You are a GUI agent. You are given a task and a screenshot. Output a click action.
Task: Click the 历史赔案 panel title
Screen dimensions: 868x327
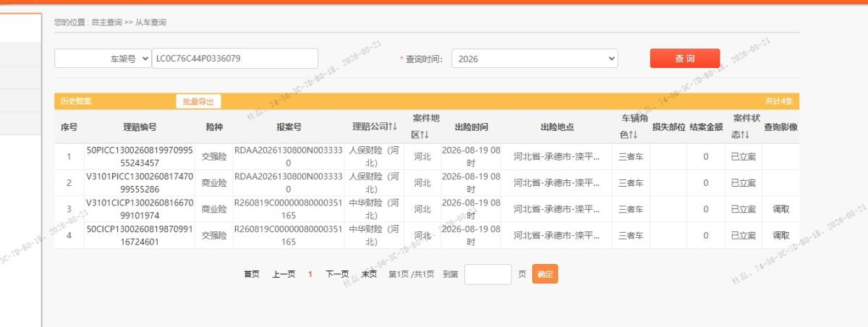(75, 101)
